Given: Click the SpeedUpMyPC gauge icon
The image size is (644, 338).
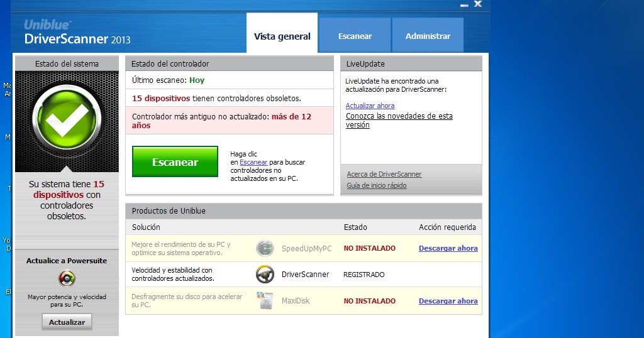Looking at the screenshot, I should pos(265,248).
